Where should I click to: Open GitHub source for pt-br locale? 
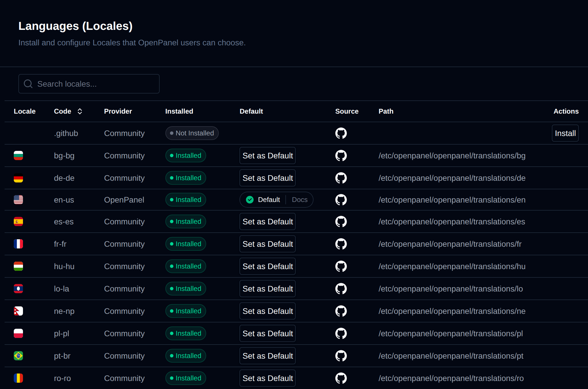341,356
